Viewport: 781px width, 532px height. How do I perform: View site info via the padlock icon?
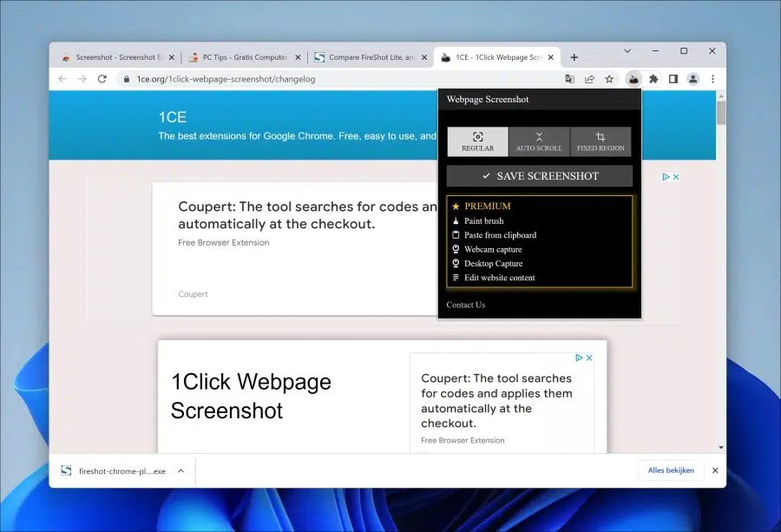click(x=127, y=79)
